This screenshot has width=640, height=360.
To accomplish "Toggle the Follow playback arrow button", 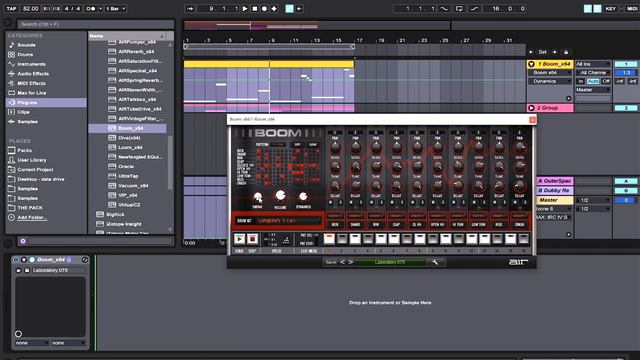I will click(190, 8).
